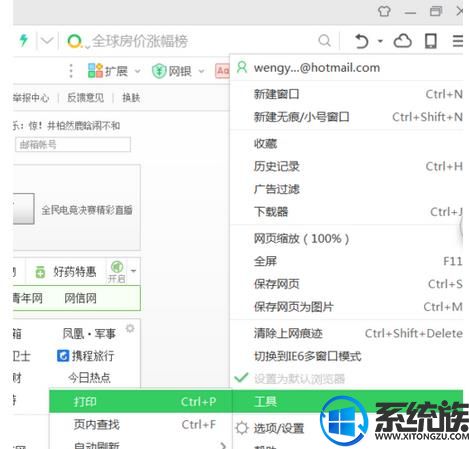Viewport: 469px width, 449px height.
Task: Click the undo restore-tab arrow icon
Action: point(362,41)
